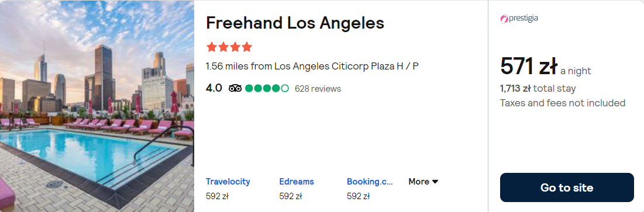Click the Travelocity 592 zł price
Screen dimensions: 644x212
217,196
